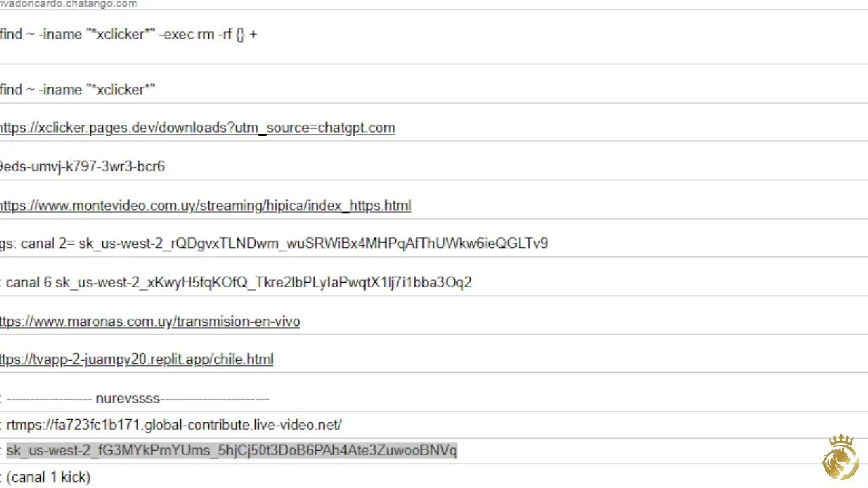The height and width of the screenshot is (488, 868).
Task: Click the find command ending with rm -rf
Action: pyautogui.click(x=129, y=35)
